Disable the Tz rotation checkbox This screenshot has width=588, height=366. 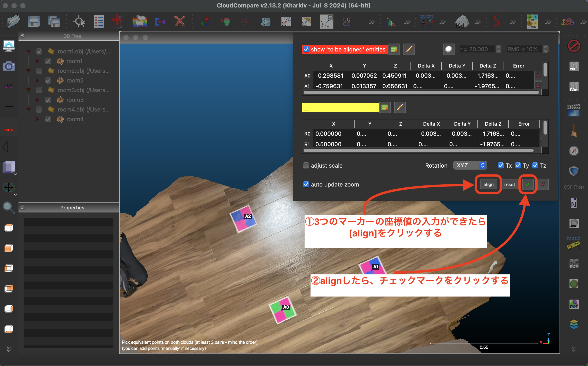[535, 165]
